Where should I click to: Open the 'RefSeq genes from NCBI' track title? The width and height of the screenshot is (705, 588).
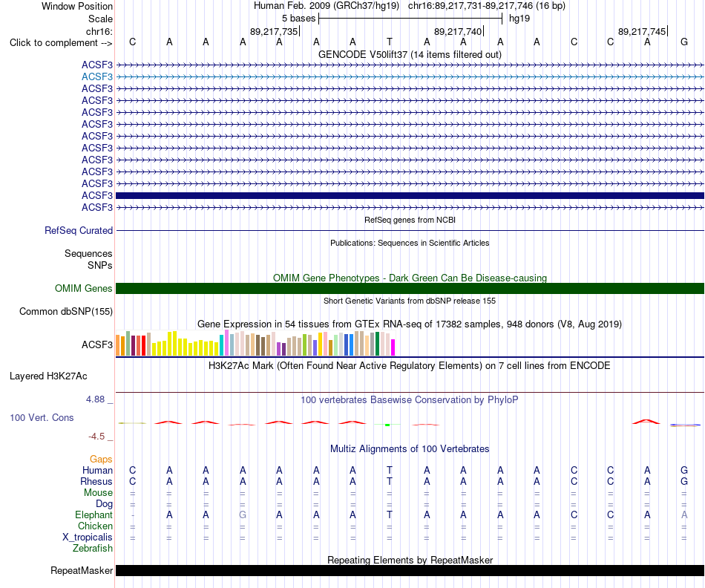[x=410, y=220]
